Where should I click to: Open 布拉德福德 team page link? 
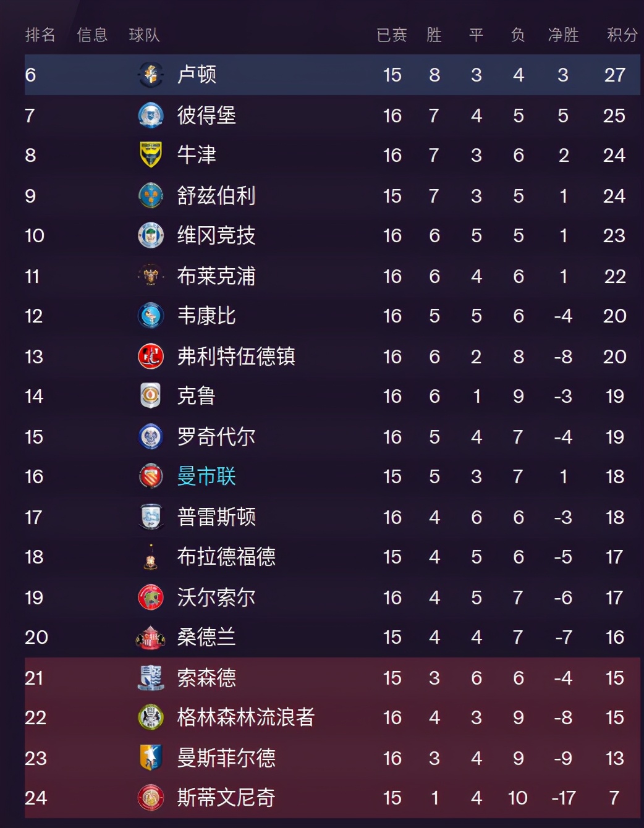(x=226, y=557)
